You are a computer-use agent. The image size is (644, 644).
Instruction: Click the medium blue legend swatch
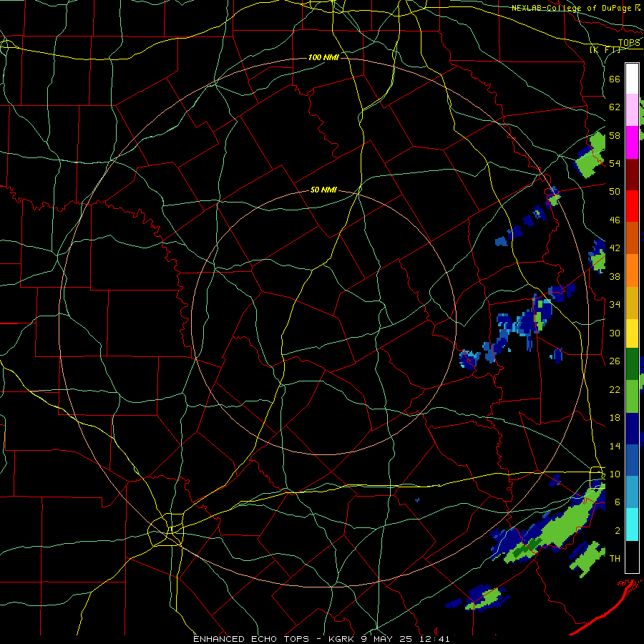(x=632, y=460)
